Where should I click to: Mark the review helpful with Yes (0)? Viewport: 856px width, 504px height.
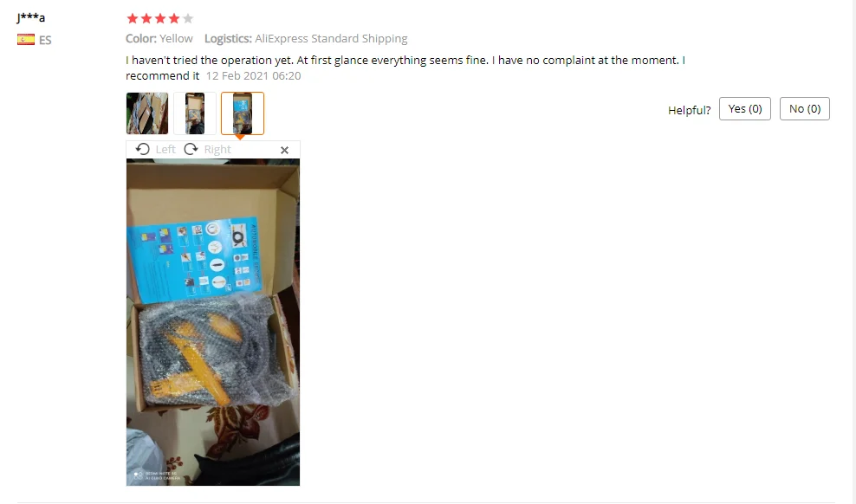pyautogui.click(x=744, y=108)
